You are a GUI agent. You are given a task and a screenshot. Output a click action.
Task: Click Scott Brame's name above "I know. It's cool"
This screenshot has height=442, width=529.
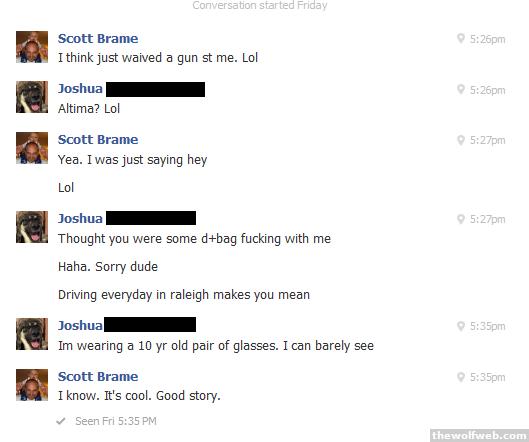coord(98,377)
